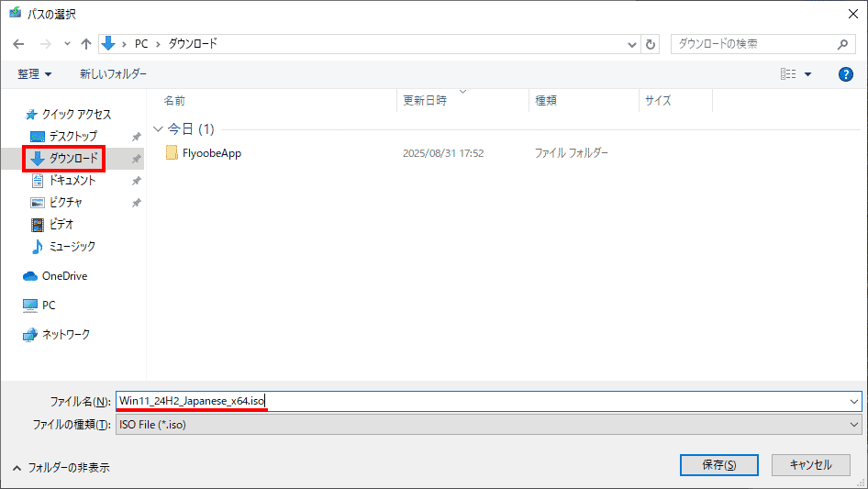Open help with the question mark icon
Image resolution: width=868 pixels, height=489 pixels.
pyautogui.click(x=845, y=74)
